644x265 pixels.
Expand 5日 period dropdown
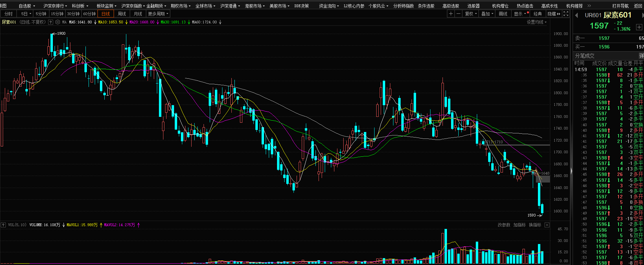pyautogui.click(x=26, y=14)
